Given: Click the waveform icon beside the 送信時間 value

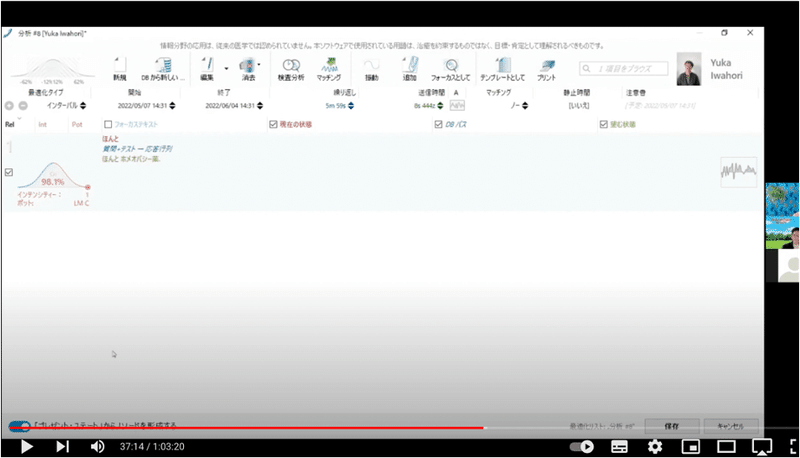Looking at the screenshot, I should pyautogui.click(x=457, y=106).
